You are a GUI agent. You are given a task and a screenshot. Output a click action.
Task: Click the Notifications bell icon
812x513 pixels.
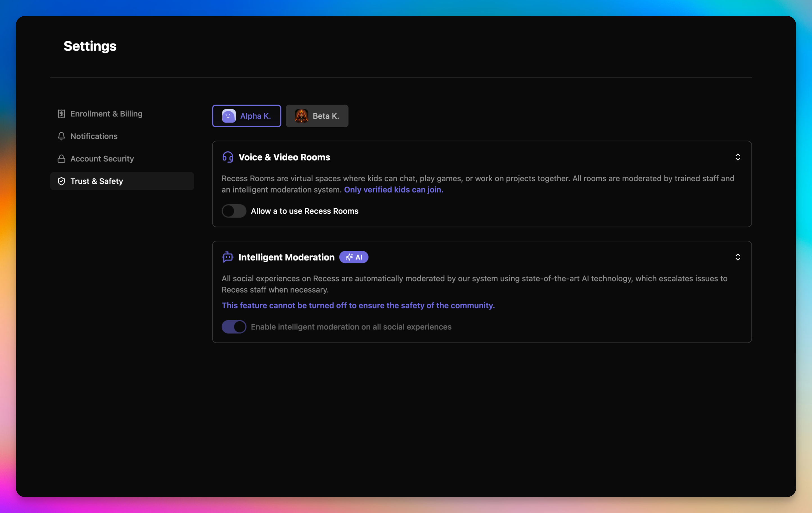coord(61,136)
